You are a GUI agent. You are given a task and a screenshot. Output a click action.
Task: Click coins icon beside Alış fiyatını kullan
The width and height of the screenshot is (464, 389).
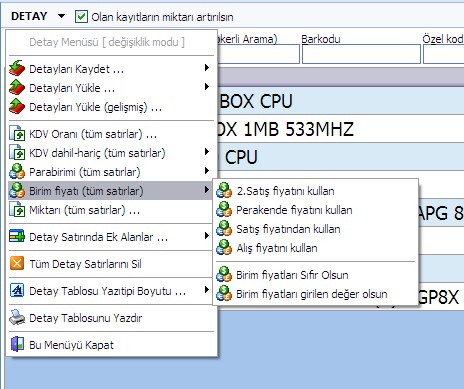click(x=224, y=248)
